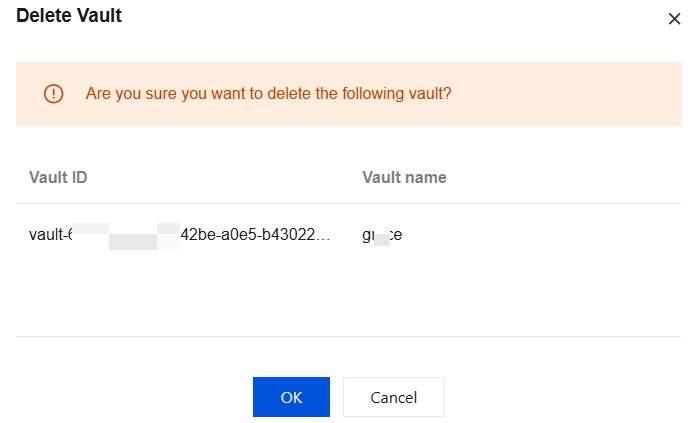Select the vault ID cell value
Image resolution: width=691 pixels, height=423 pixels.
pyautogui.click(x=179, y=236)
